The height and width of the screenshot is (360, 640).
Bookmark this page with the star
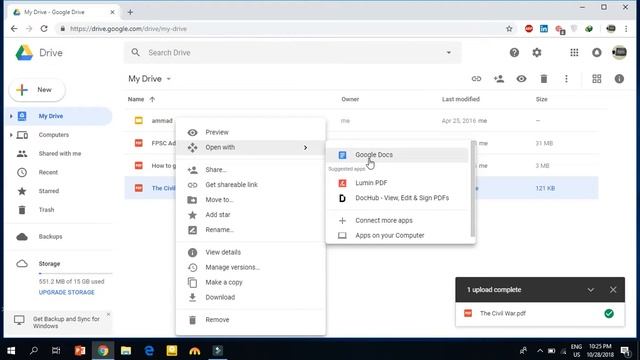coord(509,29)
